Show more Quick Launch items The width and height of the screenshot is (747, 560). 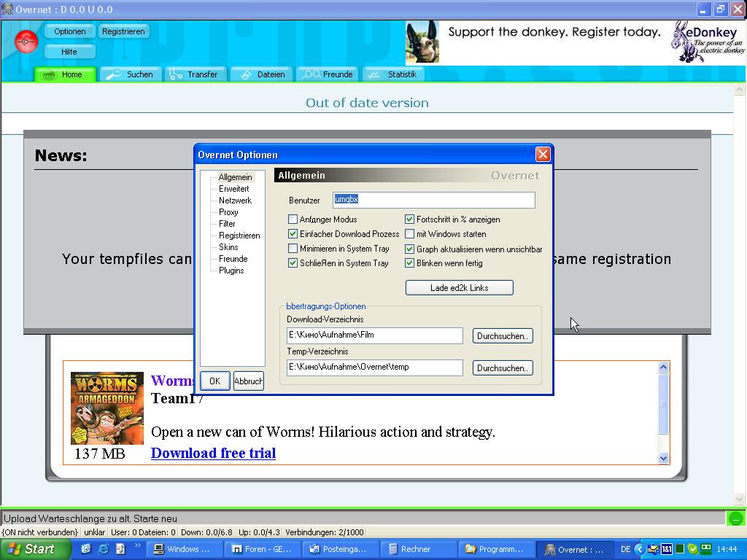tap(138, 545)
